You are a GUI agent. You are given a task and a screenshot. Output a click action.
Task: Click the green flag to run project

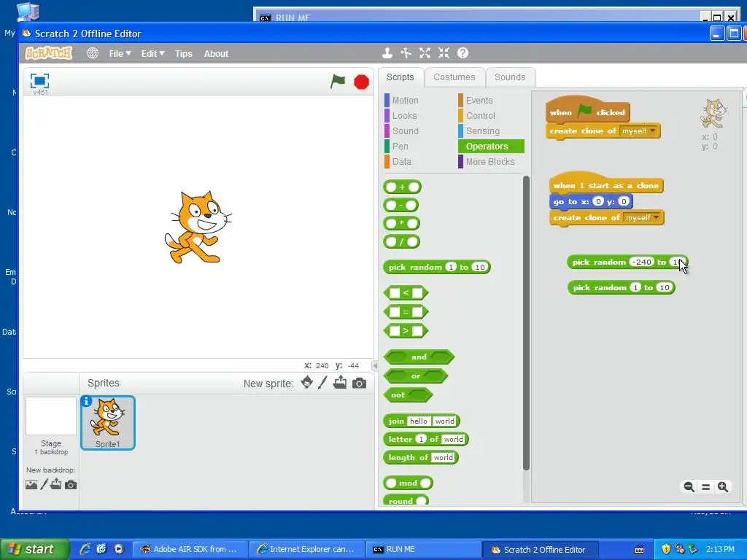[338, 82]
